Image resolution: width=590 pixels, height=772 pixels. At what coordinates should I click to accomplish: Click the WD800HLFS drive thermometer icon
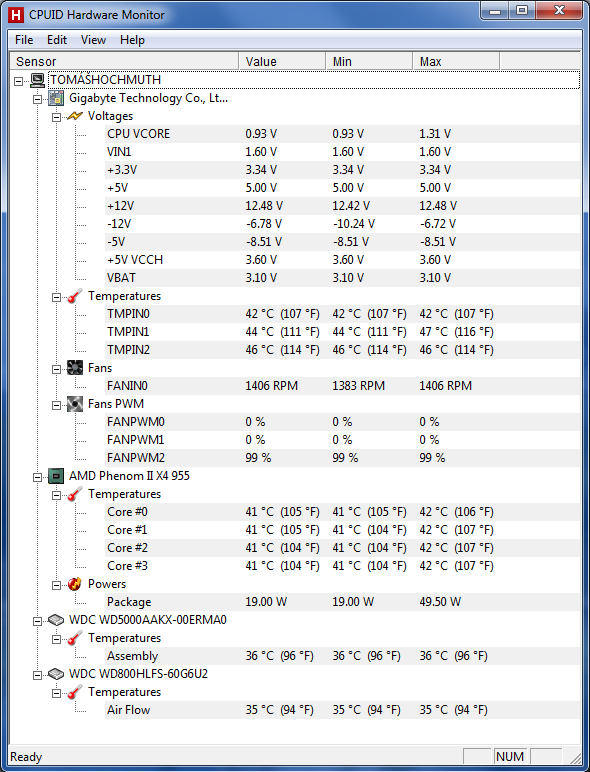coord(75,692)
